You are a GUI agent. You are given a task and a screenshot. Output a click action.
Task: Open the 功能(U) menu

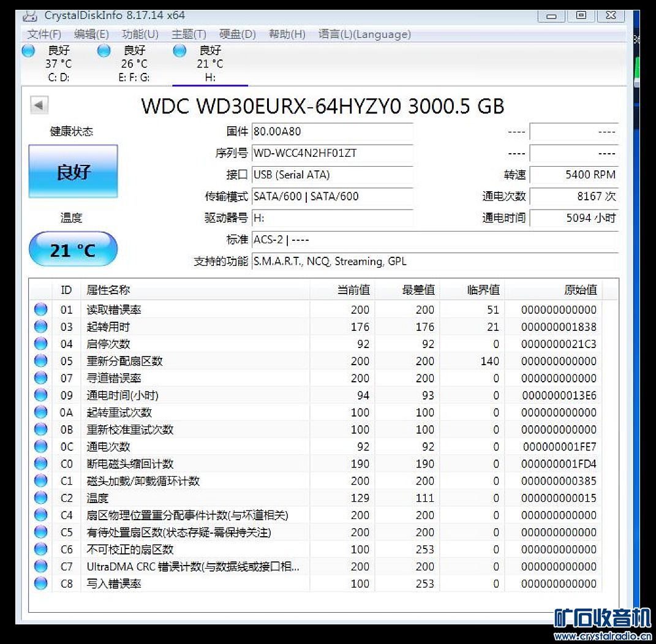140,34
